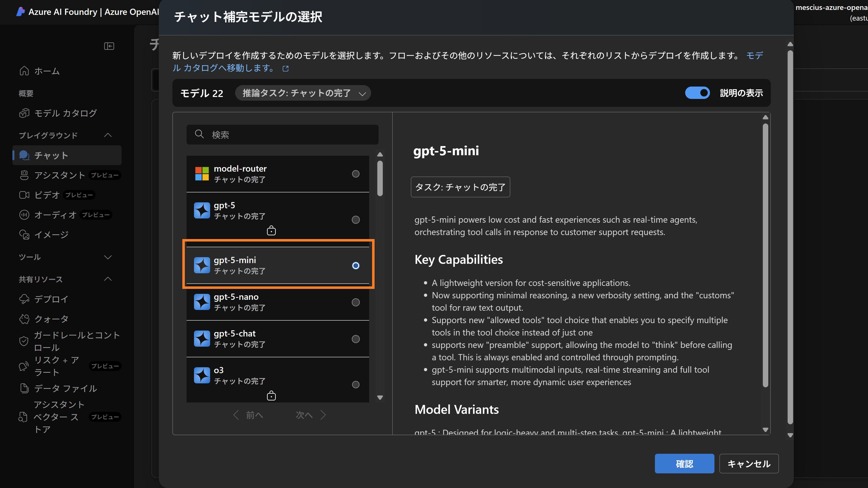The height and width of the screenshot is (488, 868).
Task: Select the o3 radio button
Action: (x=355, y=385)
